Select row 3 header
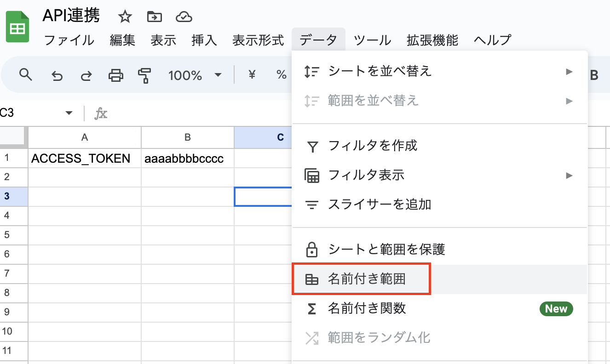610x364 pixels. pos(14,197)
